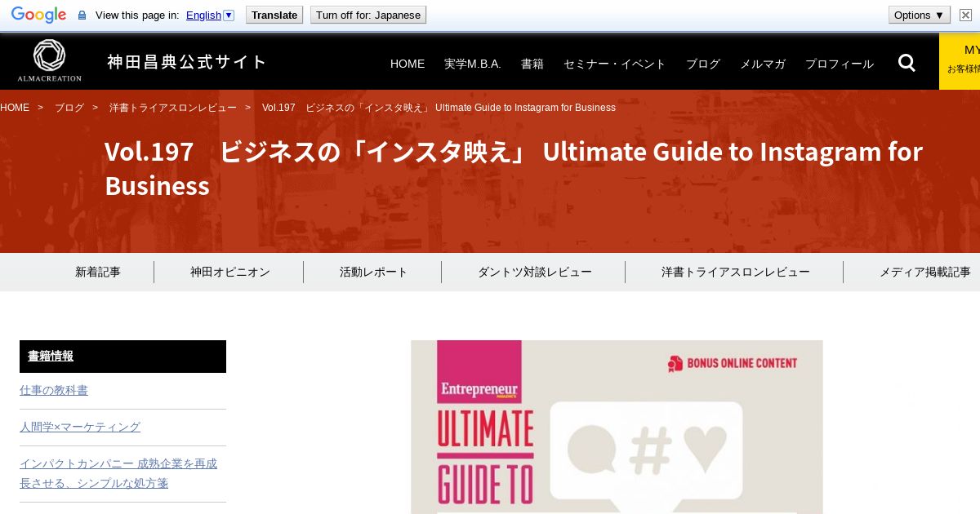
Task: Open the Options dropdown
Action: [x=920, y=15]
